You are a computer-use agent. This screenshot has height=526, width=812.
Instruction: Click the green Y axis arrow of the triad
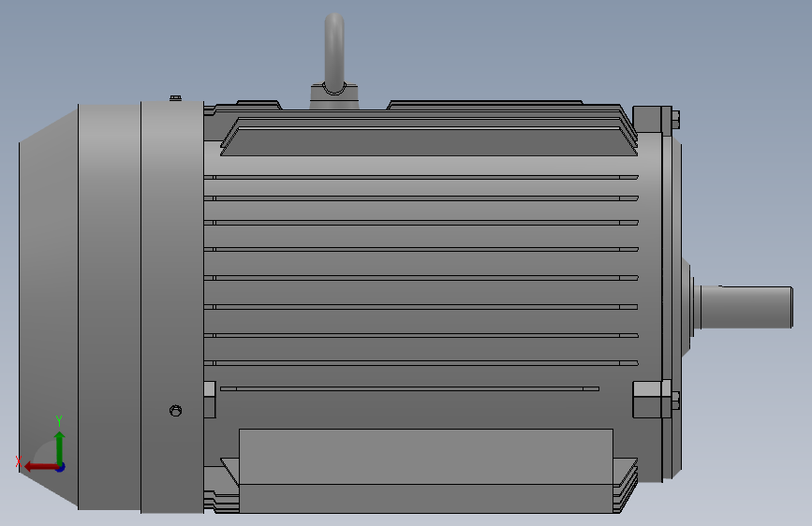pyautogui.click(x=60, y=447)
